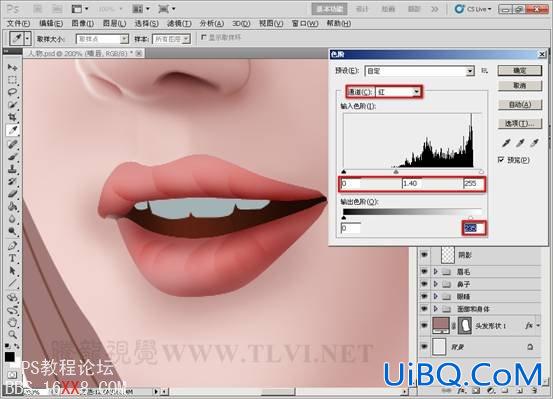Hide the 背景 layer via eye icon

[x=424, y=347]
